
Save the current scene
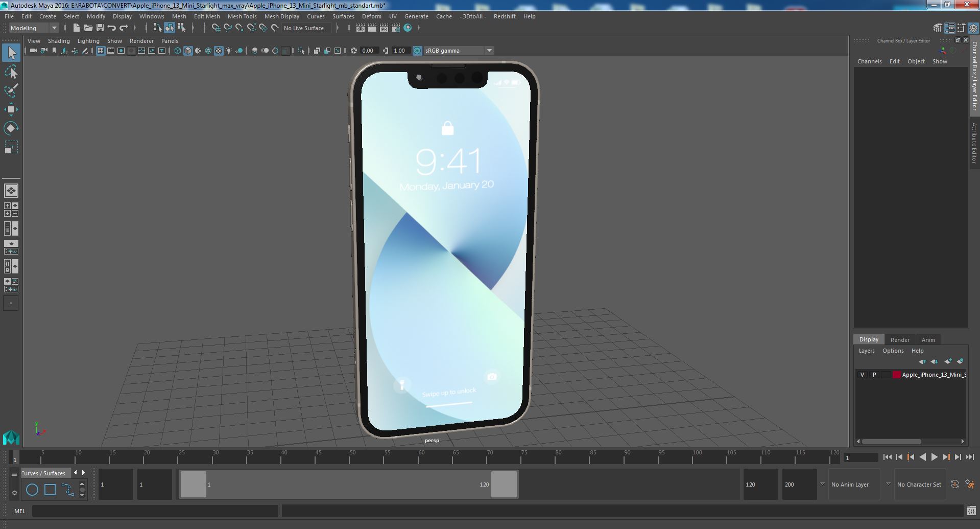coord(100,28)
